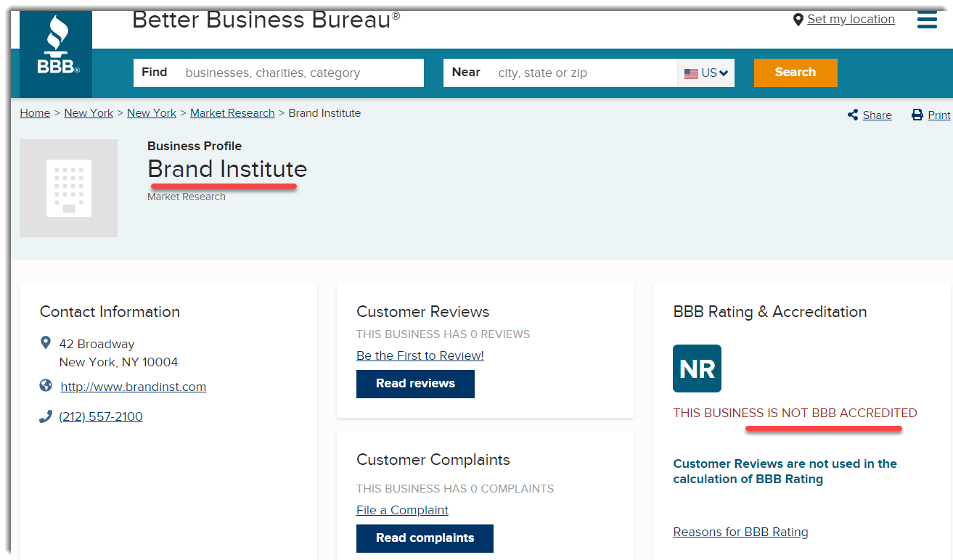The width and height of the screenshot is (953, 560).
Task: Click the Business Profile label
Action: click(195, 146)
